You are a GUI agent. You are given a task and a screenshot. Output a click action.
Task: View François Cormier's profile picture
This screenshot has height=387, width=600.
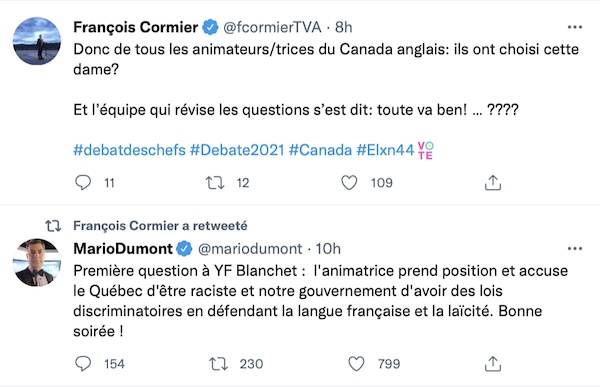(x=37, y=41)
